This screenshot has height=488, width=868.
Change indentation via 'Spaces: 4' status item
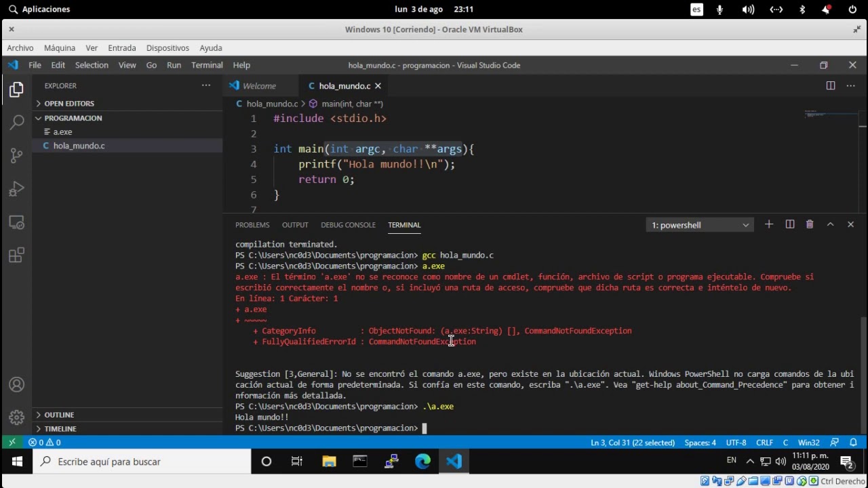coord(700,443)
